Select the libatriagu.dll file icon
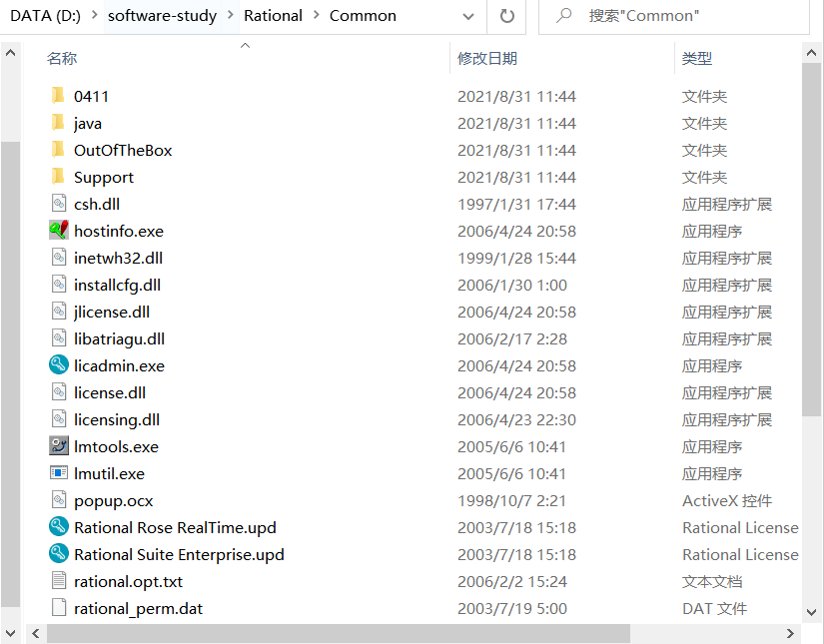 point(59,338)
